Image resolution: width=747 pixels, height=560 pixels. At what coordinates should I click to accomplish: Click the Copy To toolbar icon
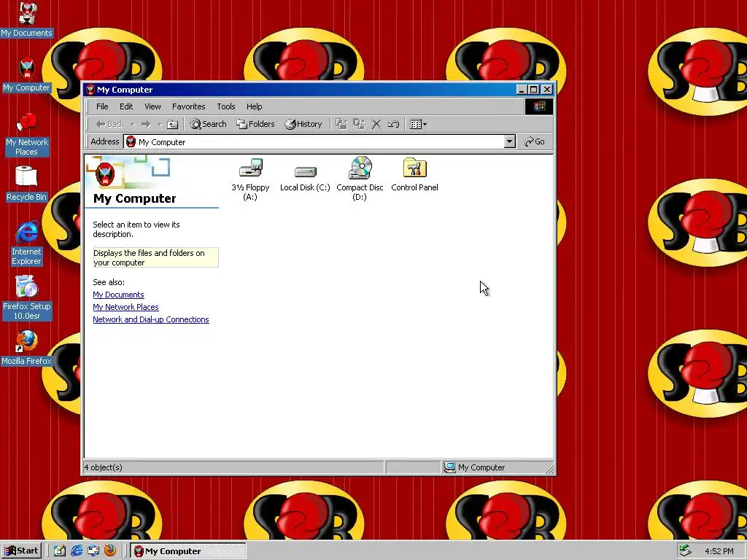click(x=359, y=124)
